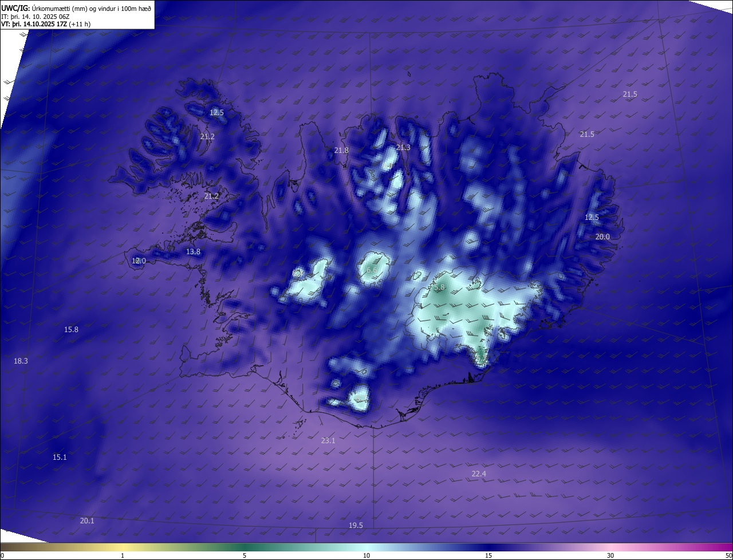Click the 19.5 value label

tap(356, 525)
